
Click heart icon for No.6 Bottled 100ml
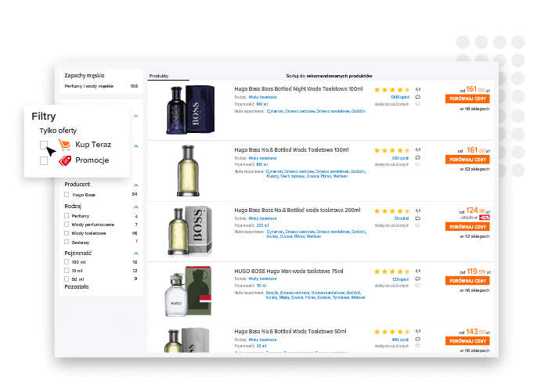[417, 164]
